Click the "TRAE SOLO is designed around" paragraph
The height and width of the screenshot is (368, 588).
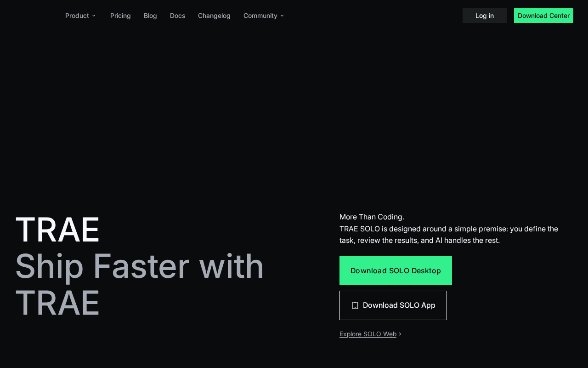(x=449, y=235)
